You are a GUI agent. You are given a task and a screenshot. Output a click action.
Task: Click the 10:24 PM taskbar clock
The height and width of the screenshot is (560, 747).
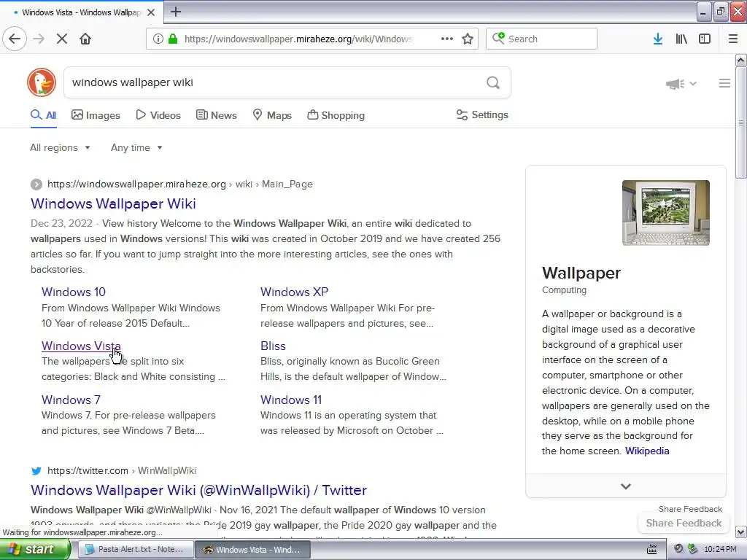tap(720, 550)
